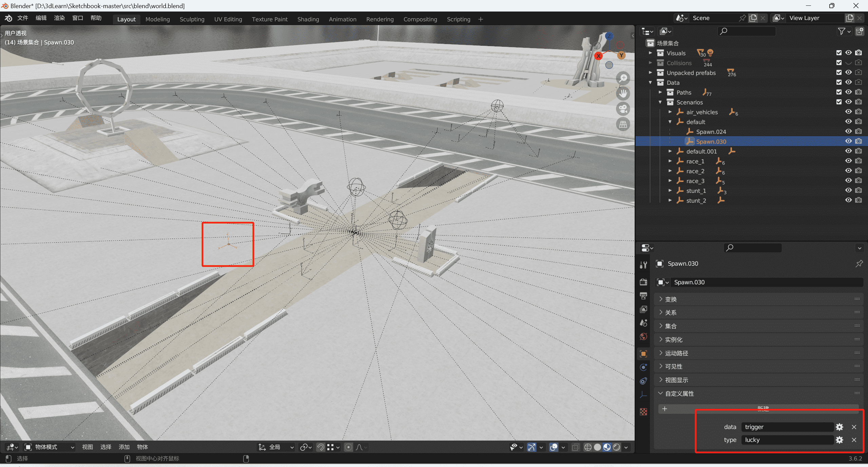Edit the 'type' custom property with gear

(x=840, y=440)
